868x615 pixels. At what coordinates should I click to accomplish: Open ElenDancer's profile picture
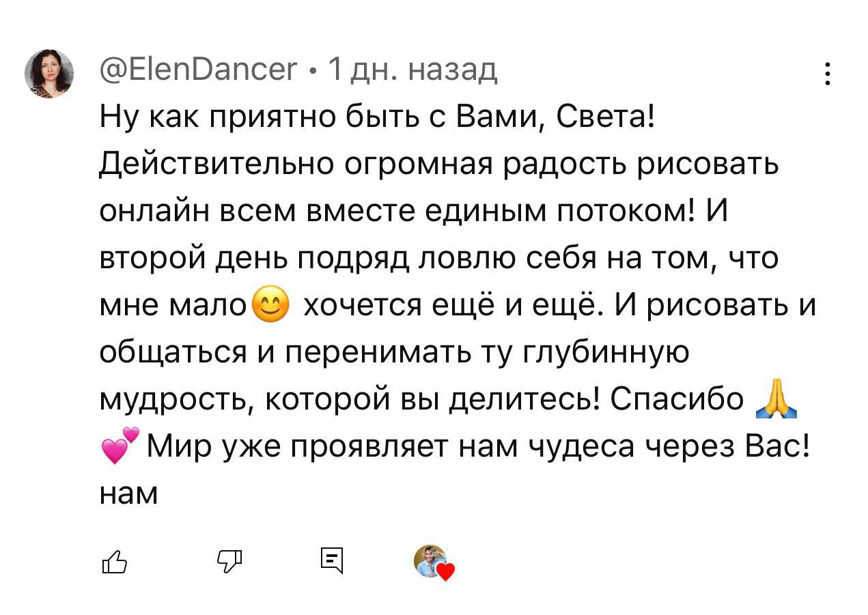point(49,74)
